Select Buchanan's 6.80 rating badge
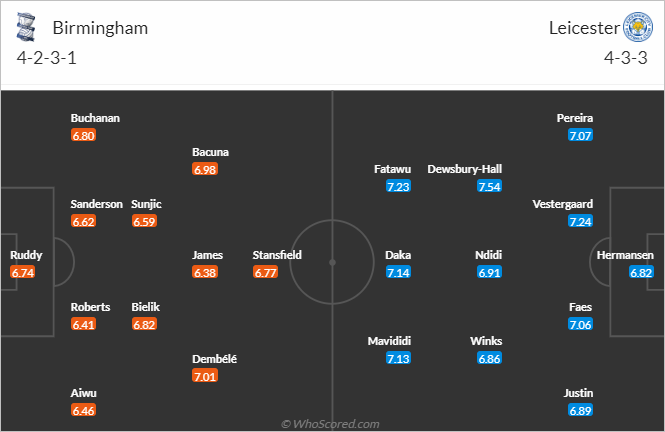This screenshot has height=432, width=665. click(84, 136)
